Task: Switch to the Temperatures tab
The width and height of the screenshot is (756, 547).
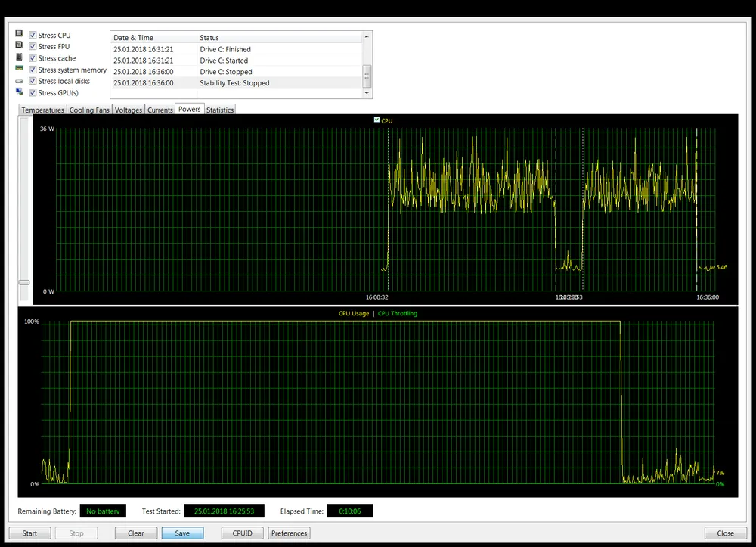Action: [x=42, y=110]
